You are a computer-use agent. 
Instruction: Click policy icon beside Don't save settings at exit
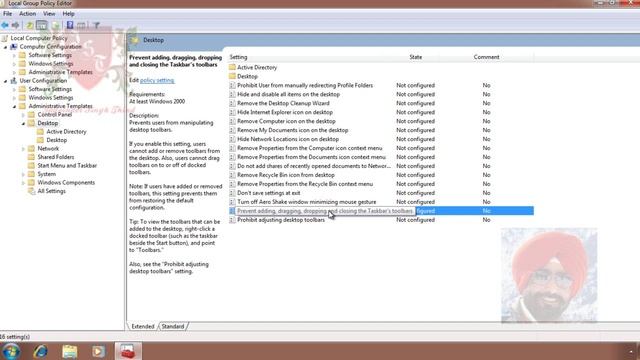pos(232,193)
